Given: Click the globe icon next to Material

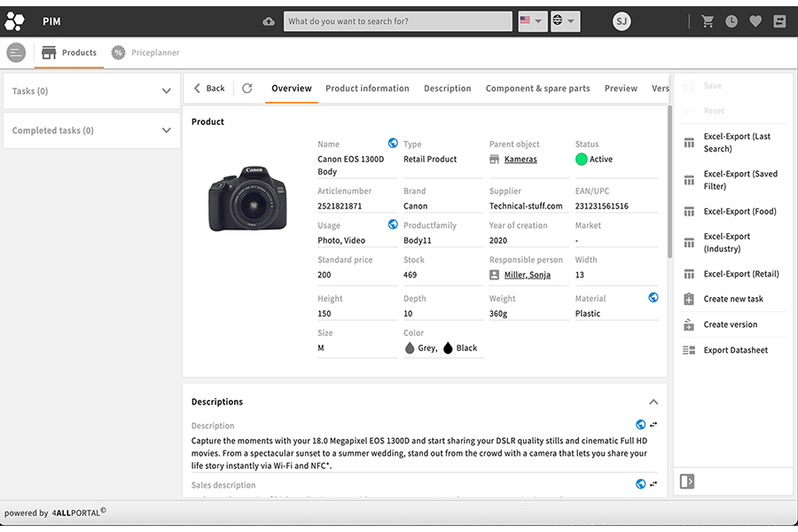Looking at the screenshot, I should 653,297.
